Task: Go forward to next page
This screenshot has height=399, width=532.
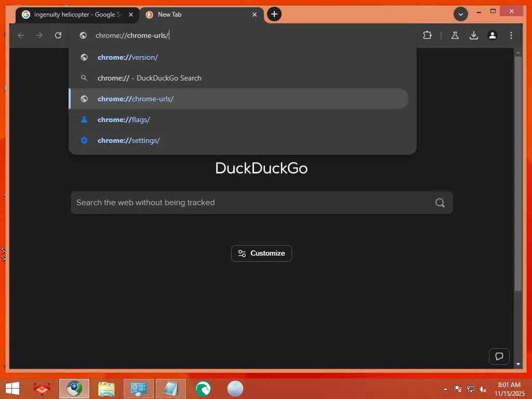Action: [39, 35]
